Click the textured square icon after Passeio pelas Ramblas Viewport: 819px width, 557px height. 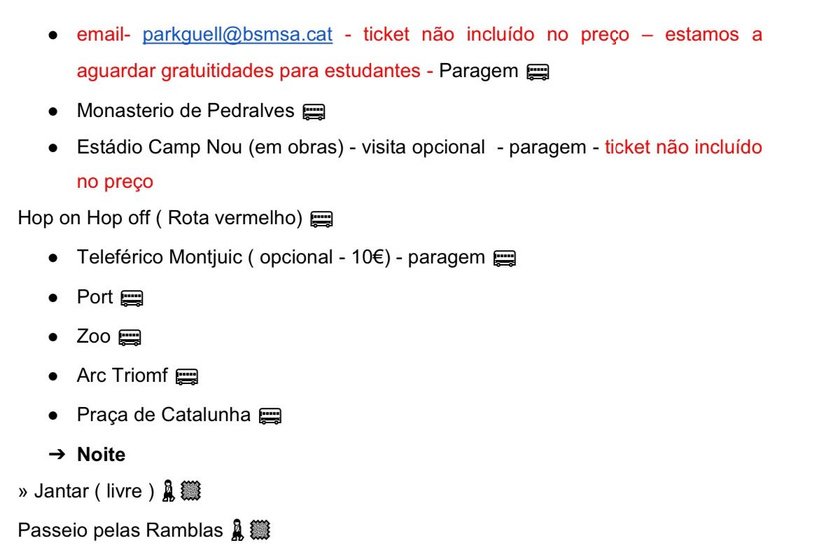click(x=260, y=530)
